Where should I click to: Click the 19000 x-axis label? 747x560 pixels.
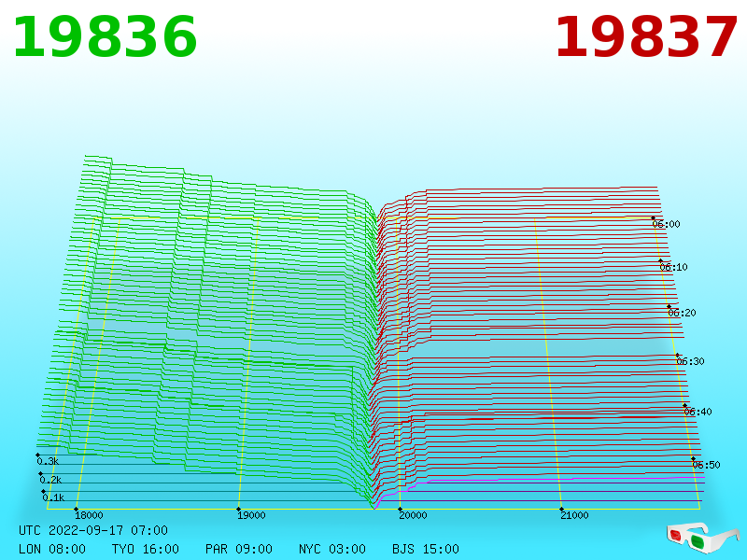(x=251, y=515)
